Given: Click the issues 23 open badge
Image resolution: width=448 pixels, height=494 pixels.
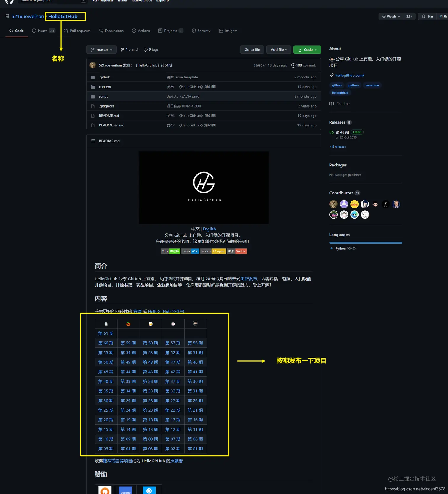Looking at the screenshot, I should (213, 251).
